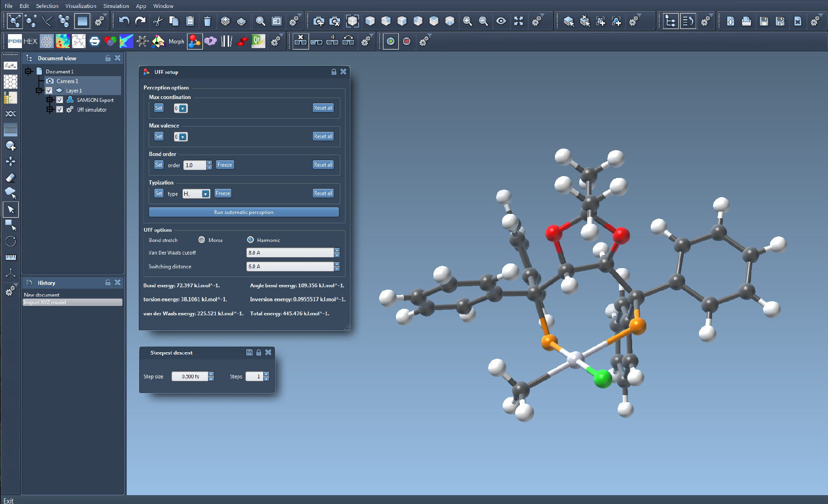828x504 pixels.
Task: Open the Typization type dropdown
Action: point(205,194)
